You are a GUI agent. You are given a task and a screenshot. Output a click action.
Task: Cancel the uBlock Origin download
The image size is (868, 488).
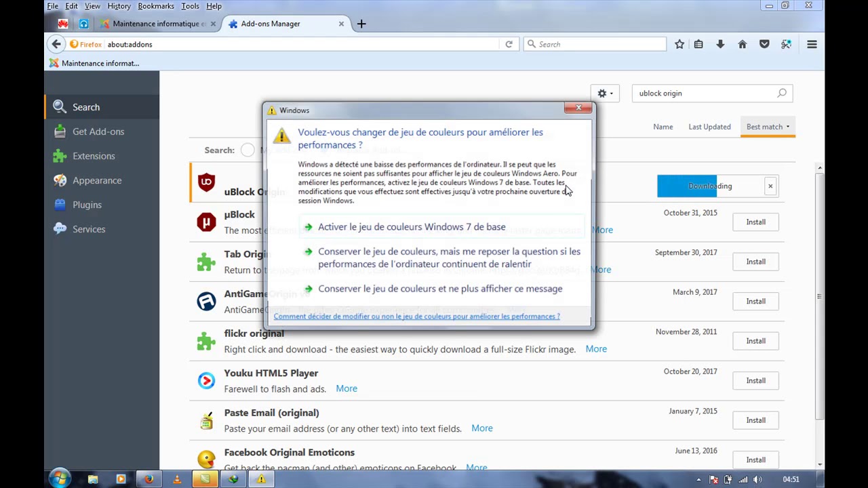[x=770, y=186]
